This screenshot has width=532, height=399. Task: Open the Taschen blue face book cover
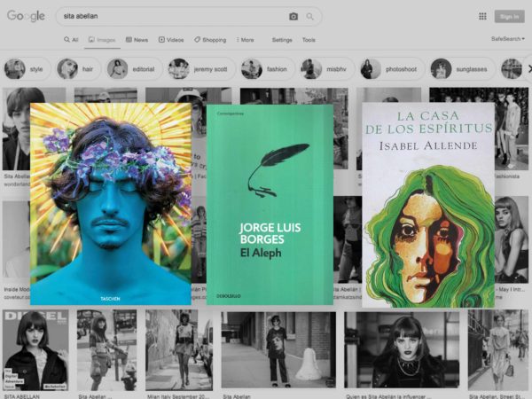click(x=111, y=204)
